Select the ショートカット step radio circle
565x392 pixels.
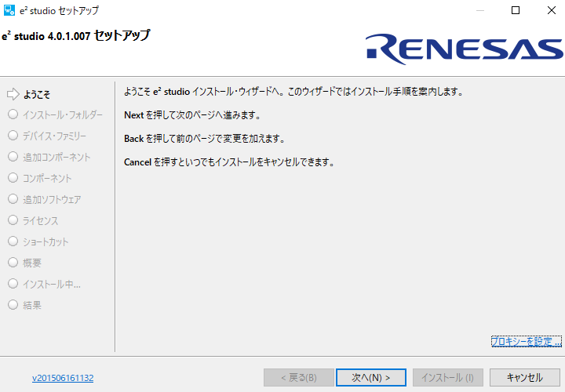13,241
